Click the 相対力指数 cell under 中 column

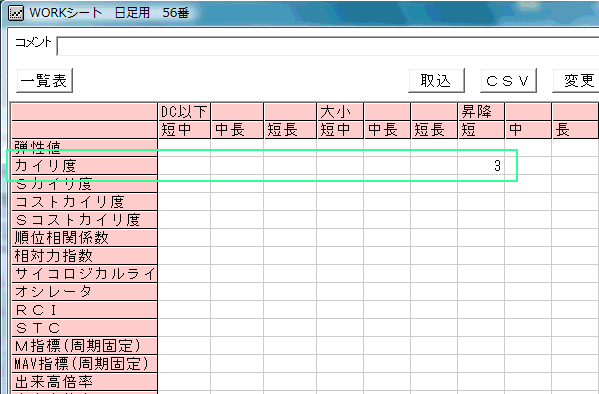pyautogui.click(x=528, y=256)
